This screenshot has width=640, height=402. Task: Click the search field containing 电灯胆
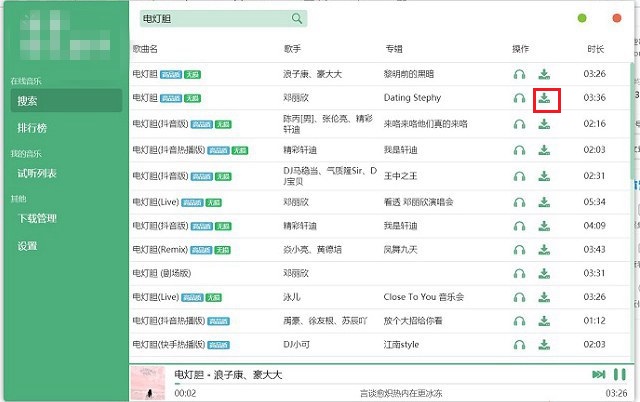223,19
